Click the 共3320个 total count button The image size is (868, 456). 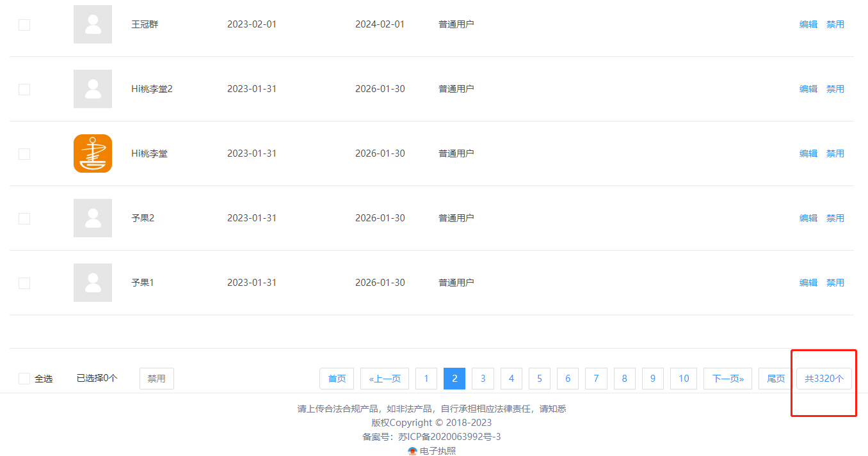point(824,379)
